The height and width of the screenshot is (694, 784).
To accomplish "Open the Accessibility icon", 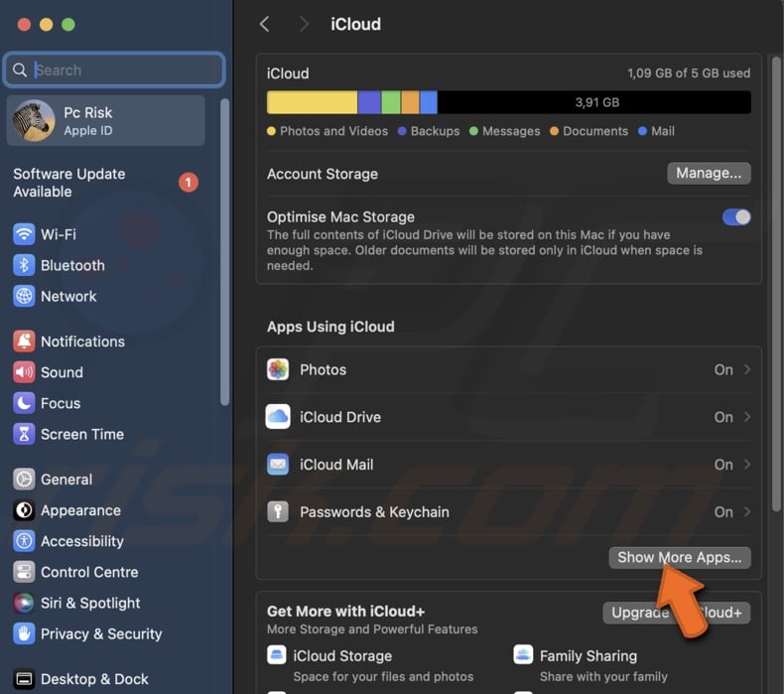I will pos(24,541).
